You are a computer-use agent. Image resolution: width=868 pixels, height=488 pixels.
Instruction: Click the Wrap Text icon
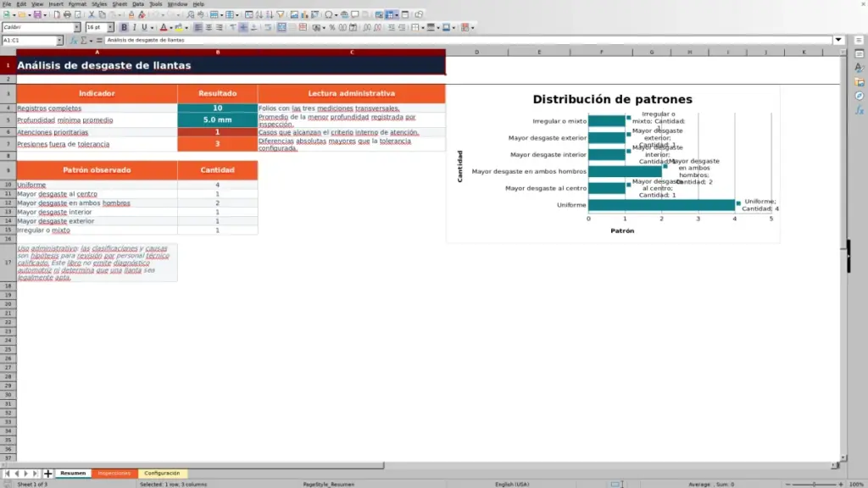point(268,28)
